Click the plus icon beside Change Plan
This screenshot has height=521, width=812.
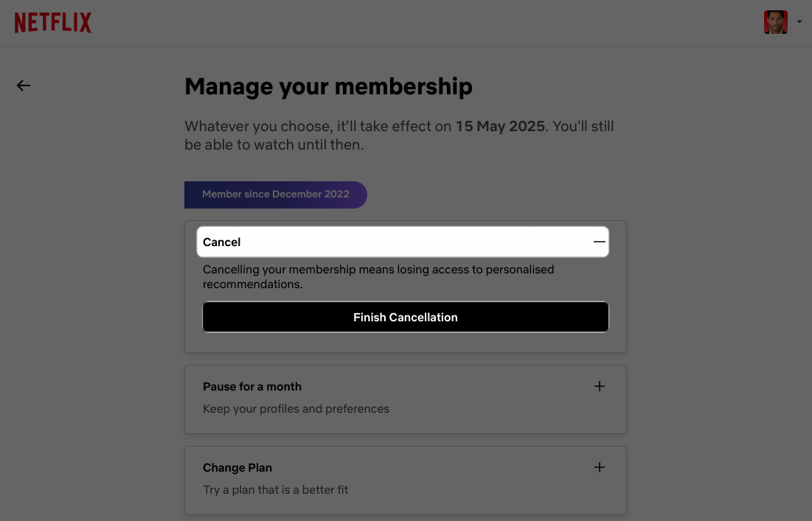[599, 467]
